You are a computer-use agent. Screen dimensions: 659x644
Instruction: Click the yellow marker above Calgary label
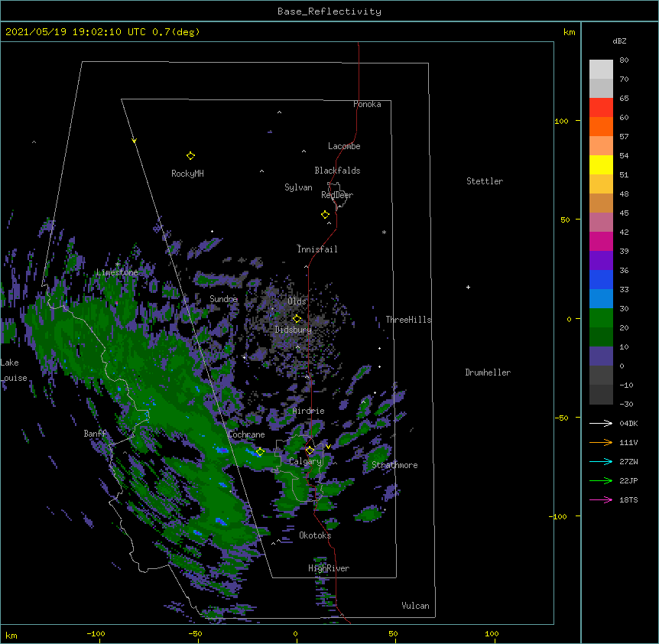pyautogui.click(x=310, y=450)
